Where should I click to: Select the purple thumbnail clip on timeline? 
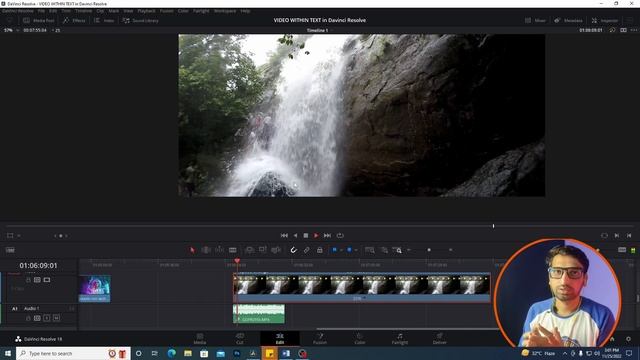[x=94, y=289]
